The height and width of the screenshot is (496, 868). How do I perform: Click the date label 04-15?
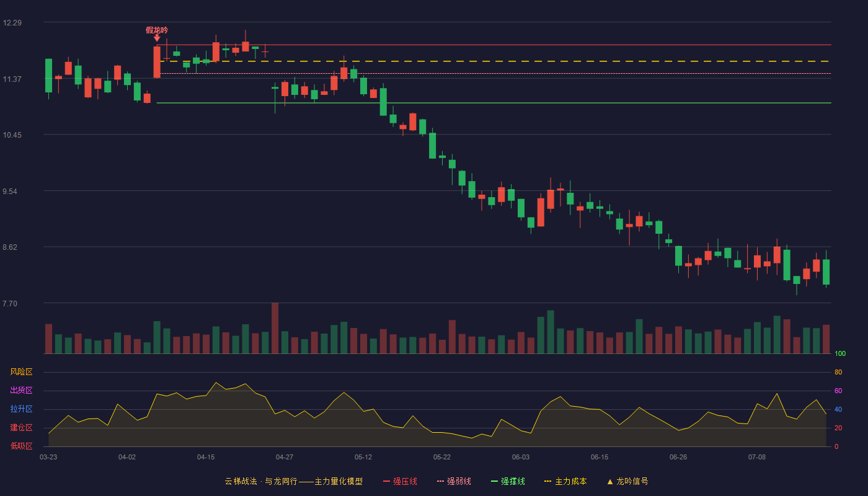click(x=206, y=457)
